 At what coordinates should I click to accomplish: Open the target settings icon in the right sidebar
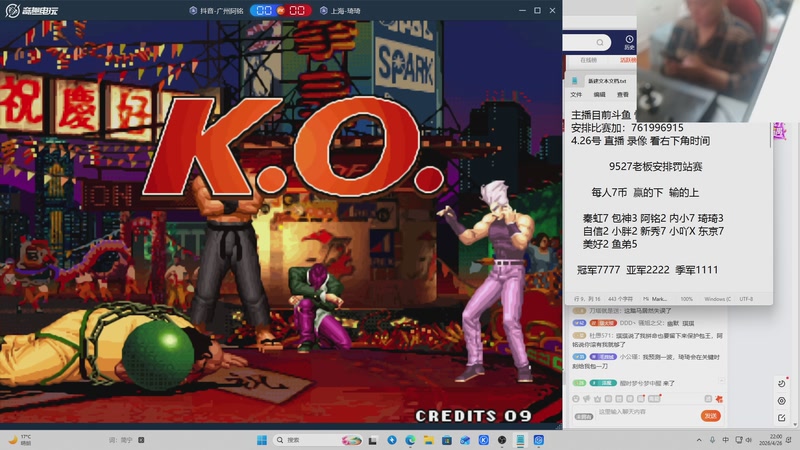(782, 401)
